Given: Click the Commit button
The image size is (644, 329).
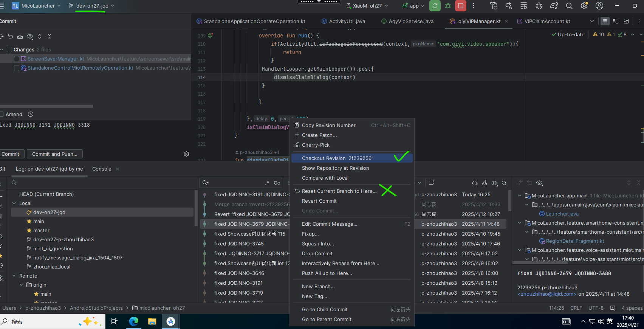Looking at the screenshot, I should click(11, 154).
